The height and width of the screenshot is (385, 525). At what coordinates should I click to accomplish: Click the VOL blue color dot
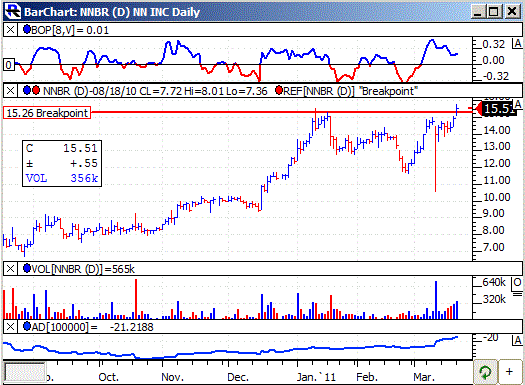27,268
